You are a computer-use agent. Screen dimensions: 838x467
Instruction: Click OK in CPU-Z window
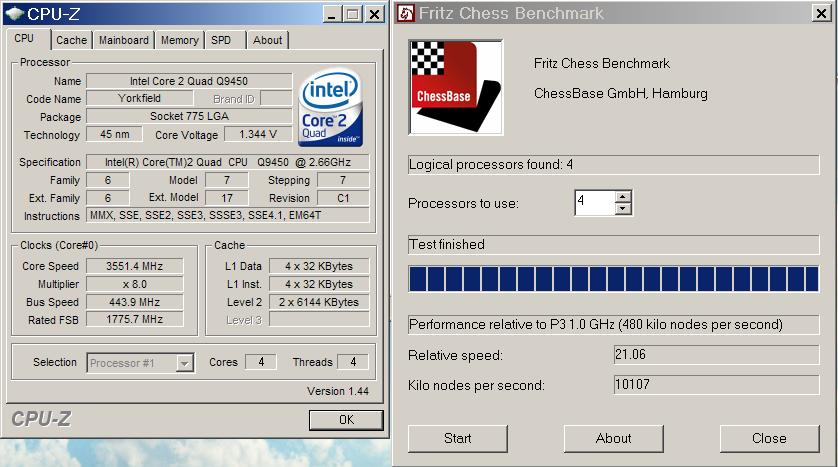pyautogui.click(x=346, y=420)
